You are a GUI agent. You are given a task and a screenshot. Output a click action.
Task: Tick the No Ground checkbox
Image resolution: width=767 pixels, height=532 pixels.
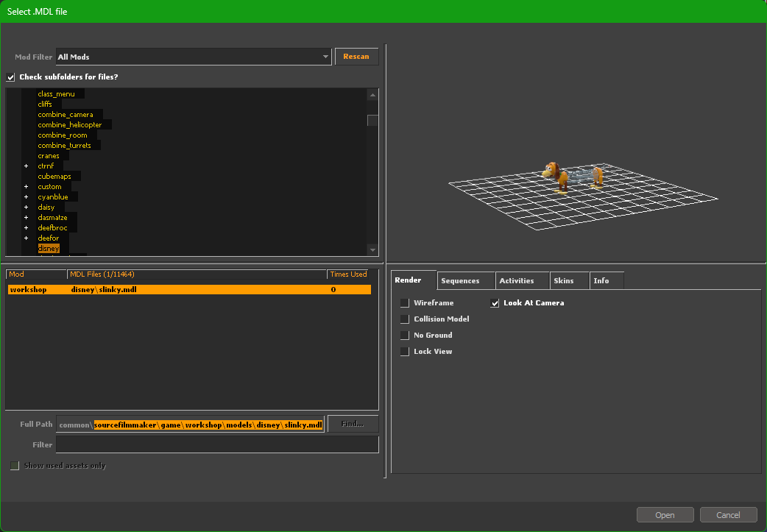coord(405,336)
